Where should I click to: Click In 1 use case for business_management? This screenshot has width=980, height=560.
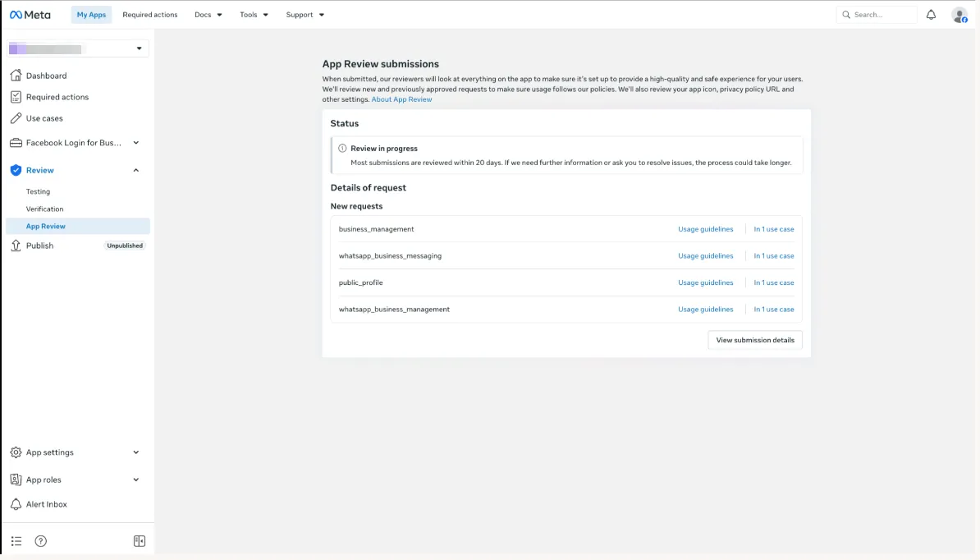[774, 229]
